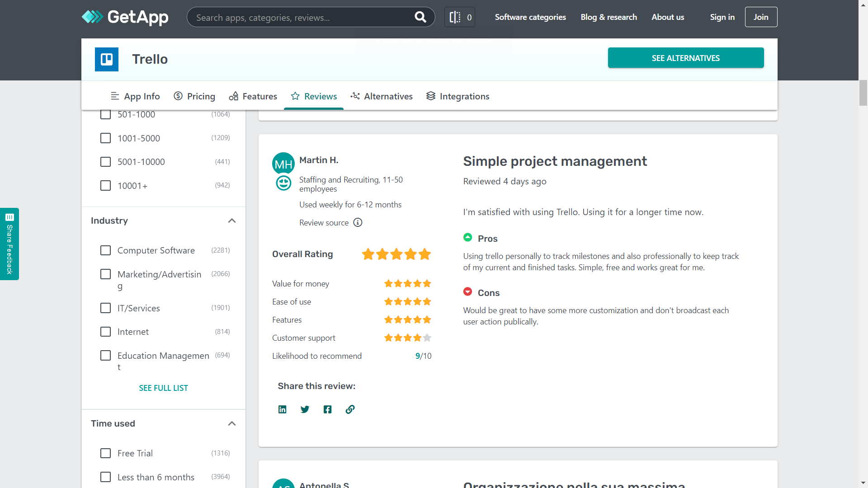868x488 pixels.
Task: Collapse the Industry filter section
Action: pyautogui.click(x=232, y=221)
